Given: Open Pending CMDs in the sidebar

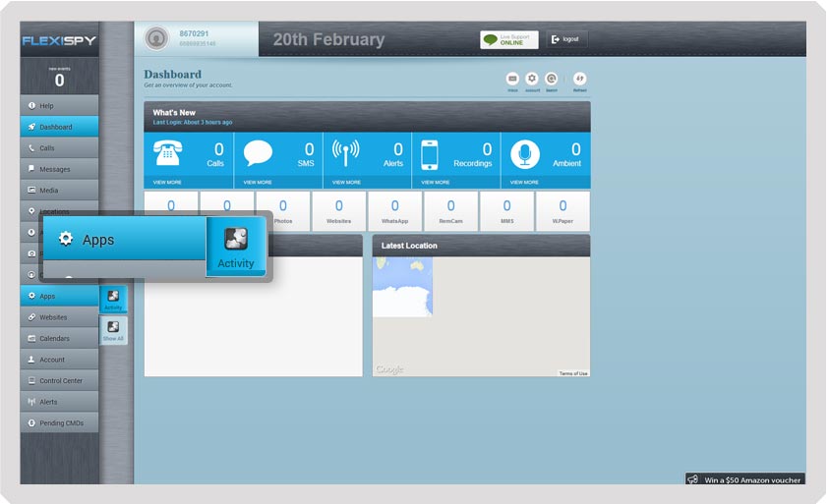Looking at the screenshot, I should pos(59,422).
